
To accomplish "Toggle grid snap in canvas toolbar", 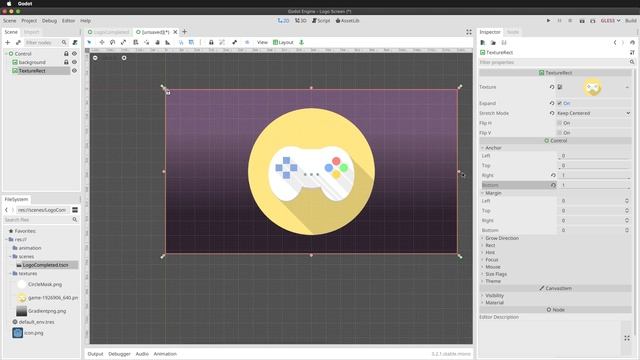I will (191, 42).
